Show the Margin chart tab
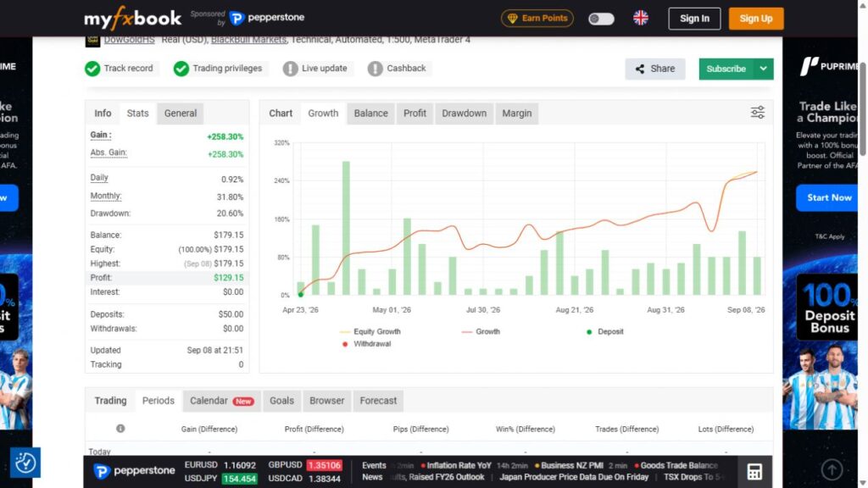The height and width of the screenshot is (488, 868). [516, 113]
